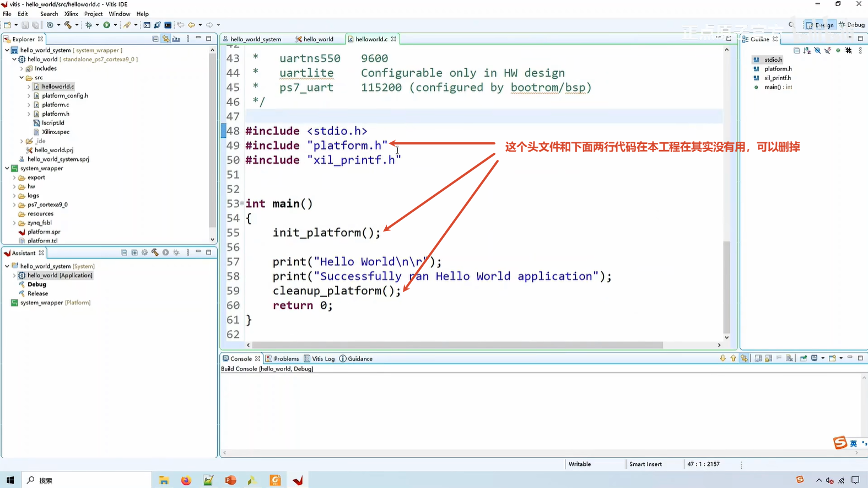
Task: Click the console scroll-up arrow icon
Action: point(734,358)
